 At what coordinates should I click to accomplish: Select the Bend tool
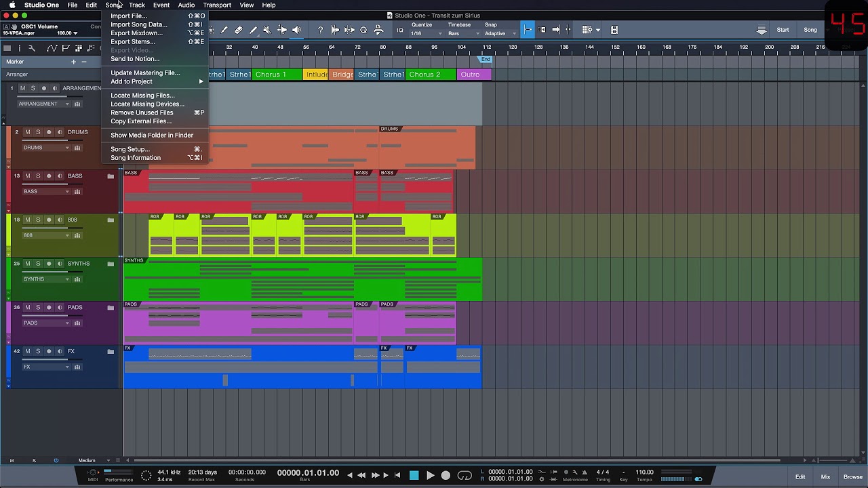[x=281, y=30]
